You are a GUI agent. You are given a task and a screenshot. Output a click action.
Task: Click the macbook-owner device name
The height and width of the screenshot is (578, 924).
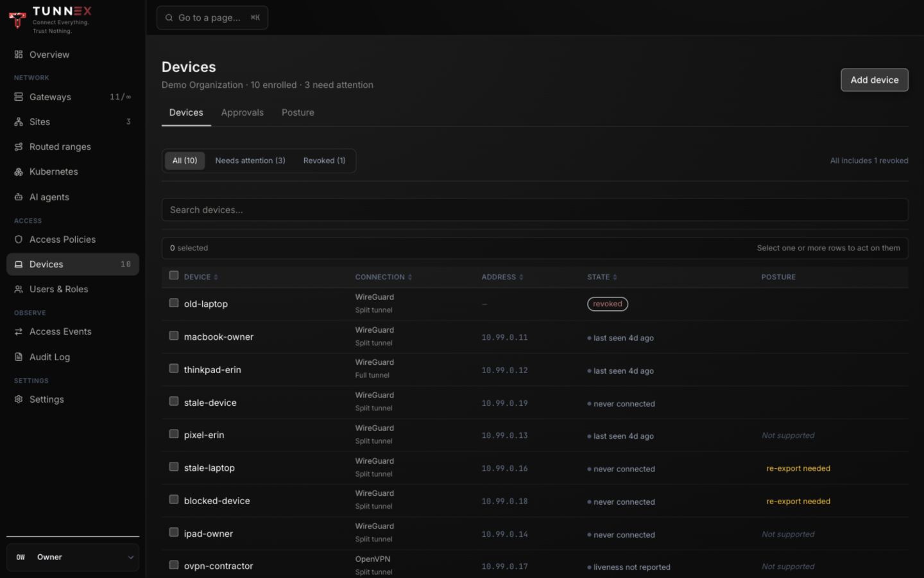pyautogui.click(x=219, y=337)
